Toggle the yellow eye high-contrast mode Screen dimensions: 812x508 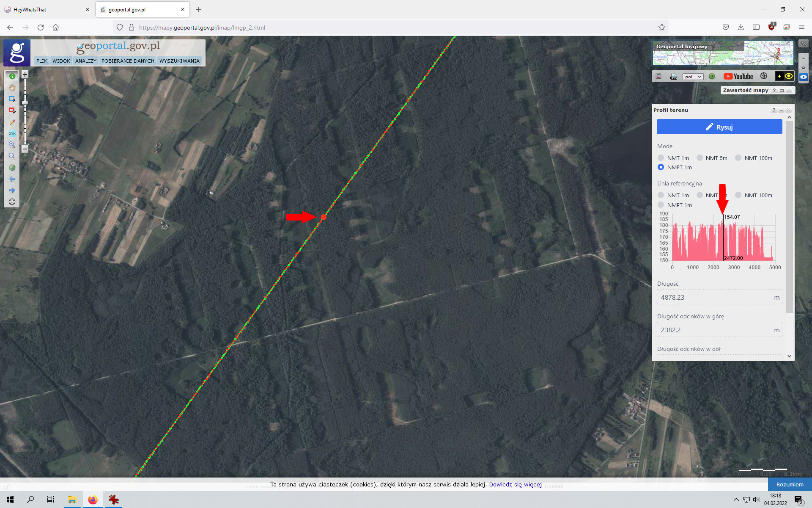789,76
